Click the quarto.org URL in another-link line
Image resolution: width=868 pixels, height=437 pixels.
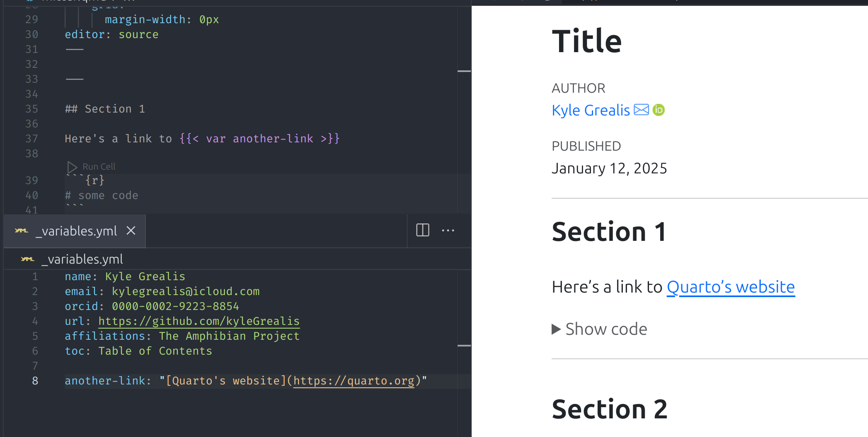354,381
